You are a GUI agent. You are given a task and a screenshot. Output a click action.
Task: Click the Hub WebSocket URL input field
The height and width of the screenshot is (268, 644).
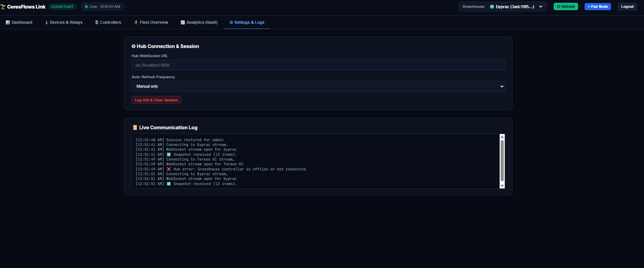coord(318,65)
